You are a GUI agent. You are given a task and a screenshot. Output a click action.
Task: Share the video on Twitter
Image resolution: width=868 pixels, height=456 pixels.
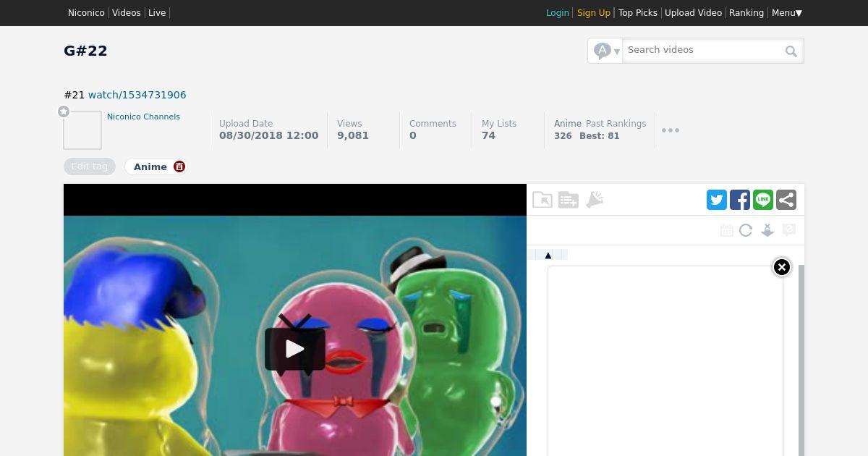click(x=717, y=200)
